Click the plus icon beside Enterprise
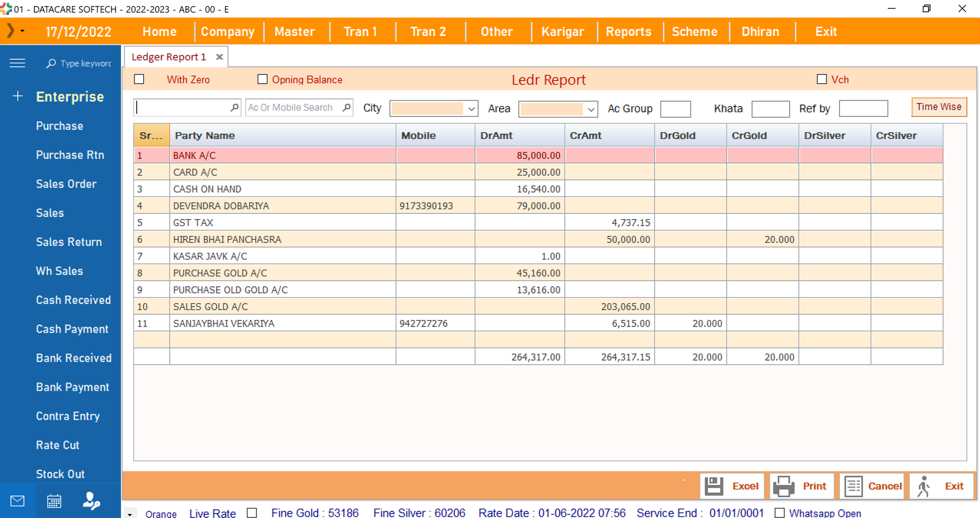Viewport: 980px width, 518px height. (18, 96)
